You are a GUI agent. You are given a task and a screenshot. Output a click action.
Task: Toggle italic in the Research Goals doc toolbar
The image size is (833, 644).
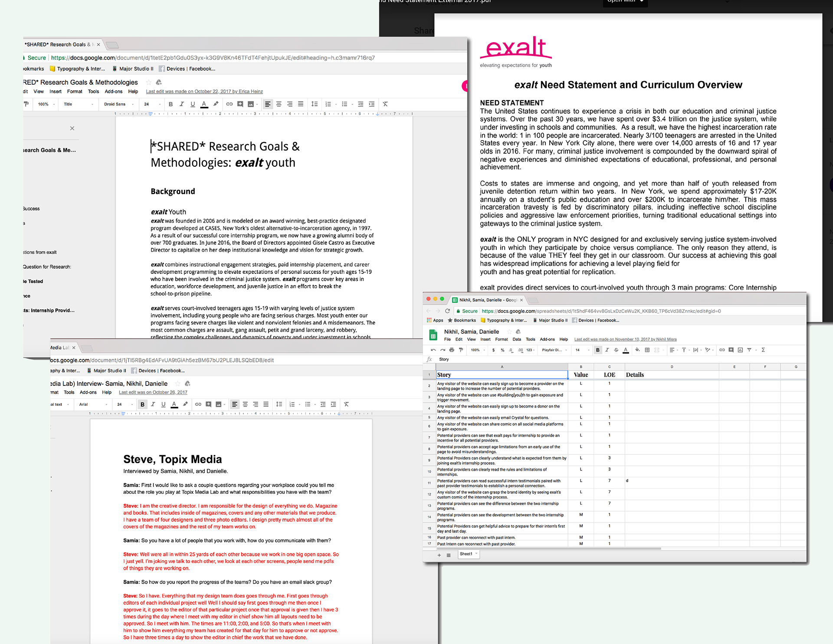(182, 104)
